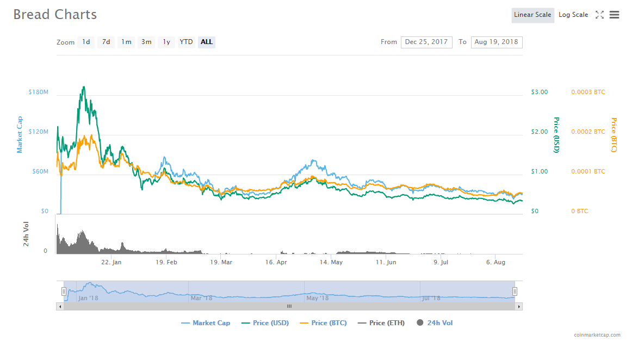Edit the To date field
The height and width of the screenshot is (354, 644).
pyautogui.click(x=497, y=42)
